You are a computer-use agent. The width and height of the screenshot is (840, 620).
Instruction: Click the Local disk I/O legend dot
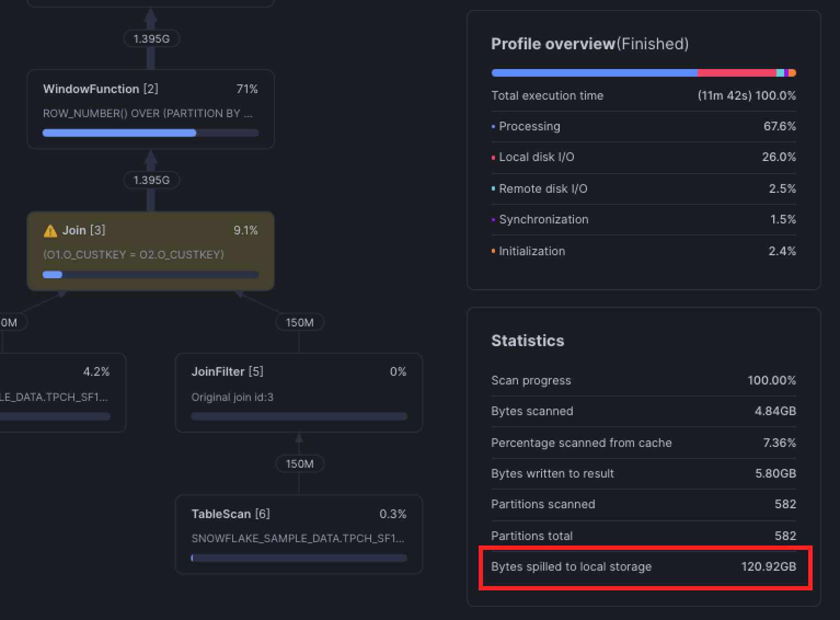pos(493,157)
